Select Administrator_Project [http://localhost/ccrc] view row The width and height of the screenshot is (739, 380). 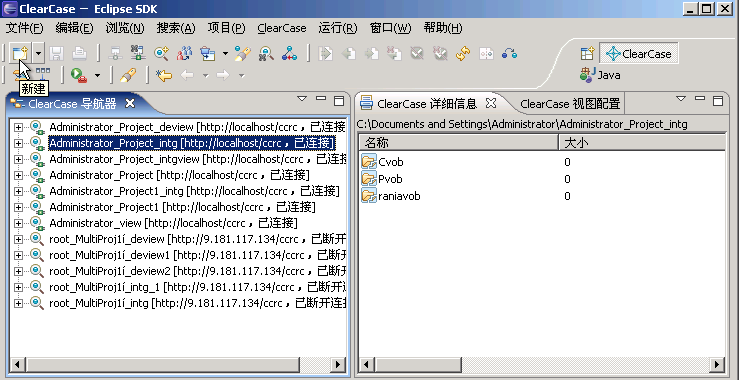click(x=179, y=175)
